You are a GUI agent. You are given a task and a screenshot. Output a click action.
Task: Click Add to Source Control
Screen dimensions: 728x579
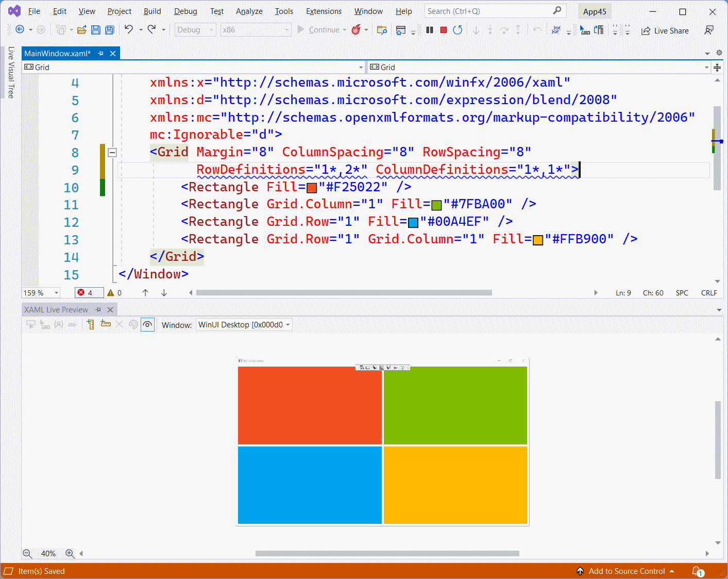pos(626,571)
